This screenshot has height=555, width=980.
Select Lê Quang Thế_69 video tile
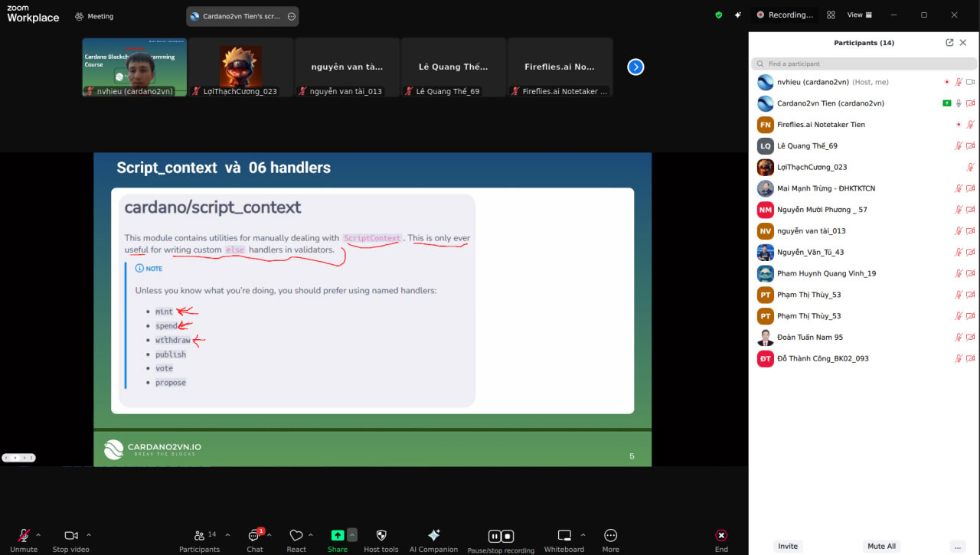[453, 67]
